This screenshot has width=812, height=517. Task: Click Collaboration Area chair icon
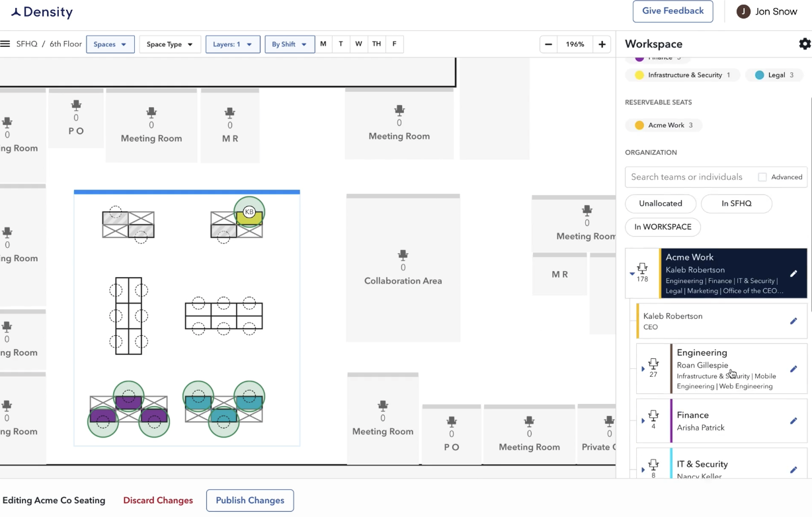pos(403,255)
